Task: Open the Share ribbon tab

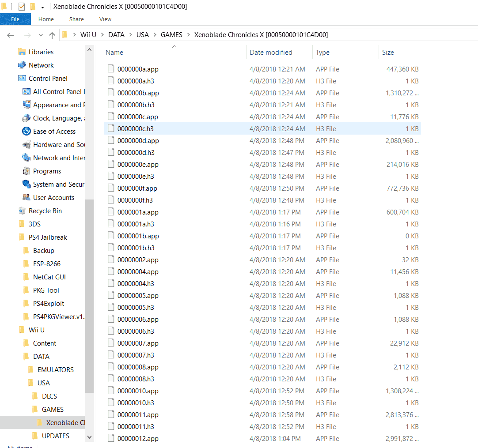Action: click(x=76, y=19)
